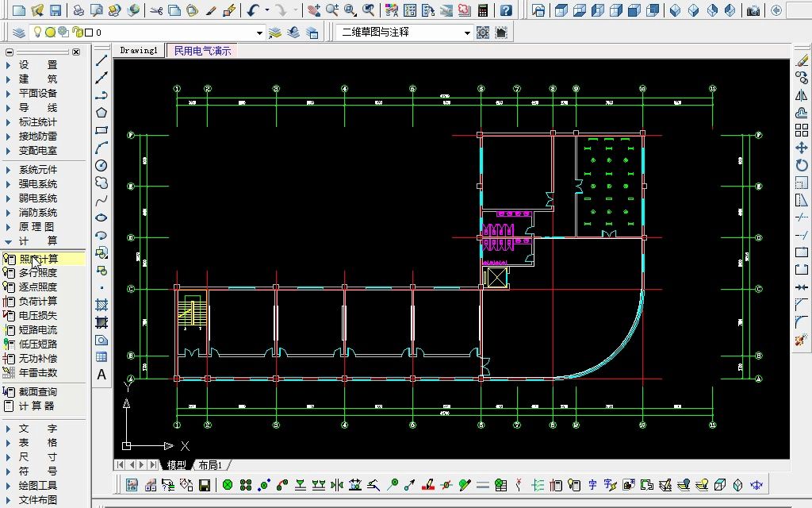Open 年雷击数 calculation
Screen dimensions: 812x508
(x=38, y=373)
